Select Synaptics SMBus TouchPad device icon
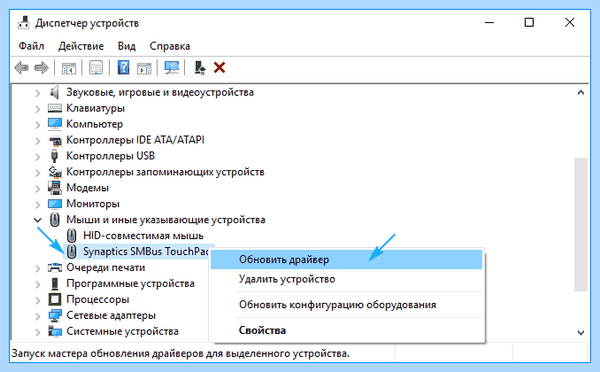Viewport: 600px width, 372px height. click(72, 251)
